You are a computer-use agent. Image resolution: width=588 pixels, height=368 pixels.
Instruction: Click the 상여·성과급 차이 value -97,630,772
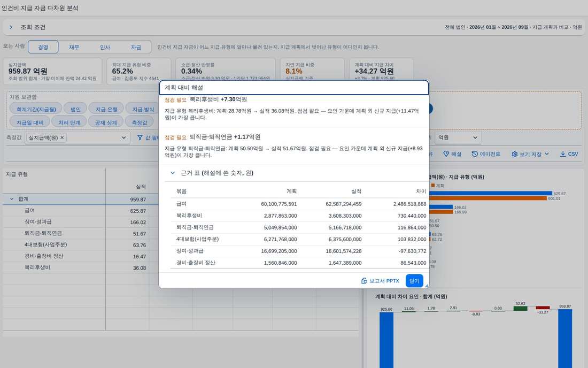(413, 251)
